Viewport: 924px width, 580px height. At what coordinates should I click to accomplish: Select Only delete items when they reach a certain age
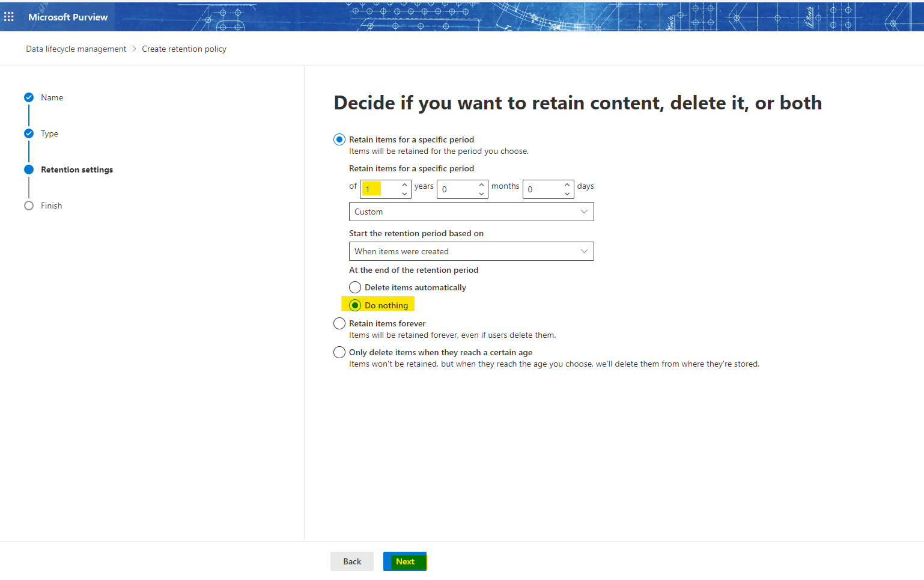339,352
